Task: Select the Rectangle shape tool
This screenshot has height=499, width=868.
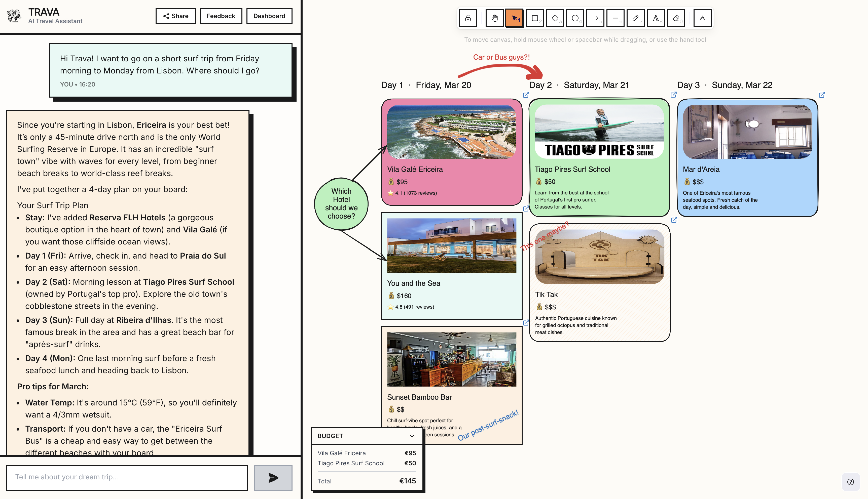Action: tap(535, 18)
